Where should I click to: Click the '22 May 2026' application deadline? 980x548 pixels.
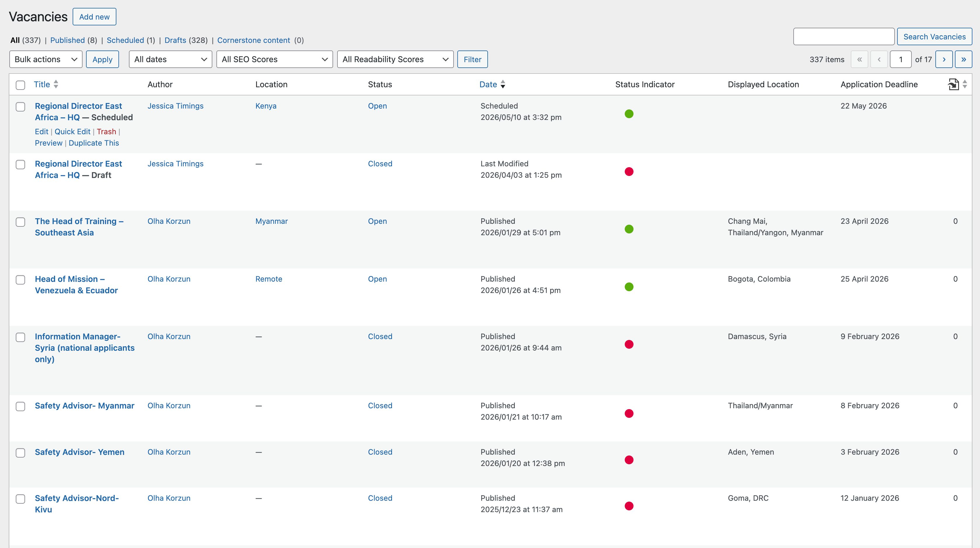tap(864, 106)
